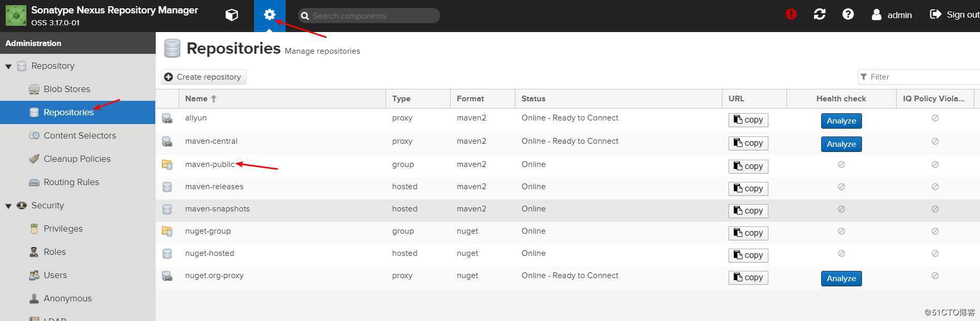Image resolution: width=980 pixels, height=321 pixels.
Task: Click the nuget-group folder icon
Action: (x=167, y=231)
